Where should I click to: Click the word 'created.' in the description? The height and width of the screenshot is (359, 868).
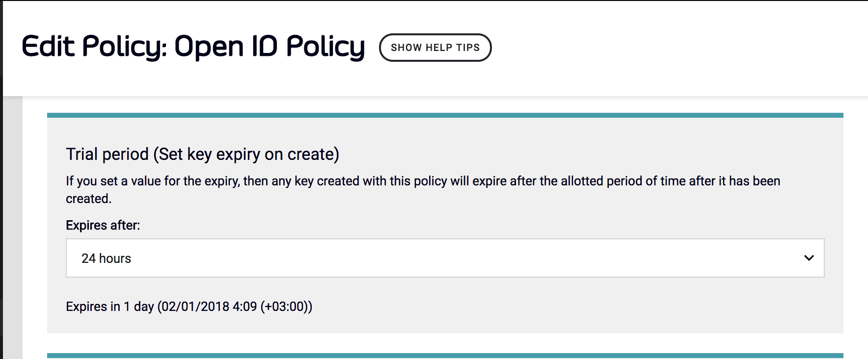(x=88, y=199)
